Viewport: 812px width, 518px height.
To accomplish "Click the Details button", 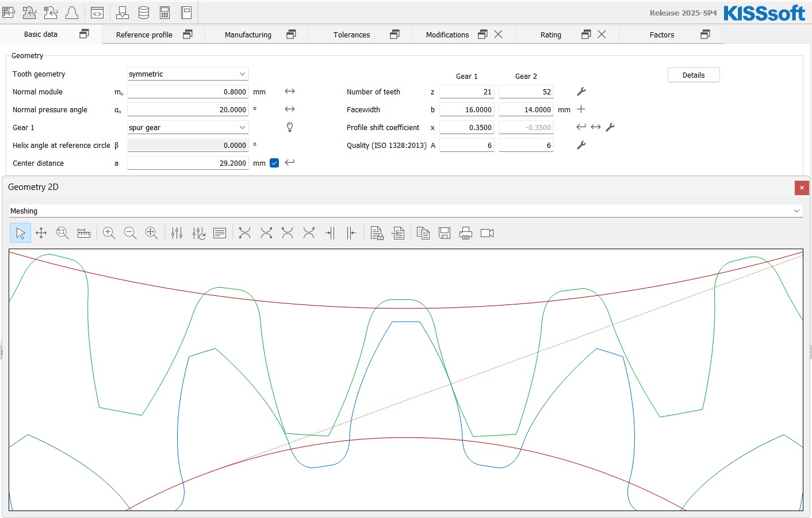I will 694,75.
